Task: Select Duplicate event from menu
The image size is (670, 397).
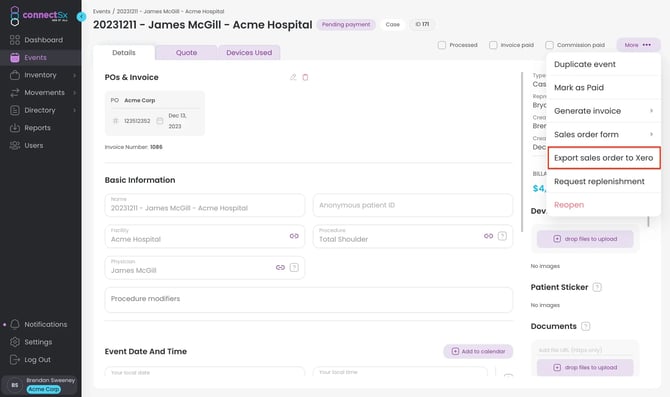Action: click(603, 64)
